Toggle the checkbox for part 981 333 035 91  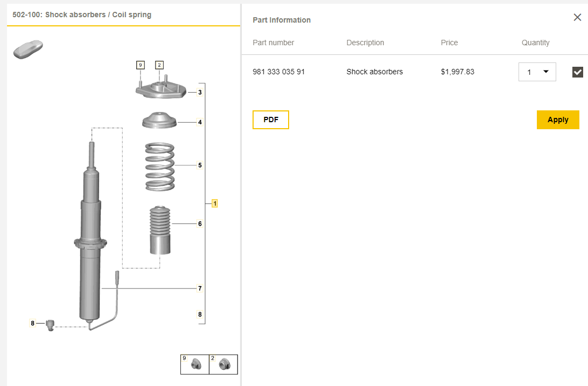tap(577, 72)
